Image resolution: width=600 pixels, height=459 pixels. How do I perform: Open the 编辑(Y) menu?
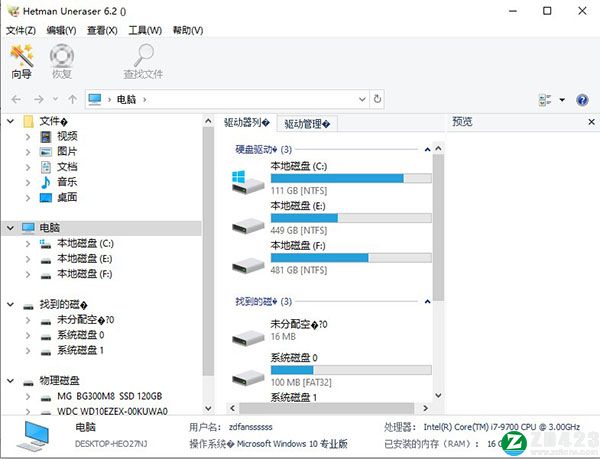[x=61, y=30]
